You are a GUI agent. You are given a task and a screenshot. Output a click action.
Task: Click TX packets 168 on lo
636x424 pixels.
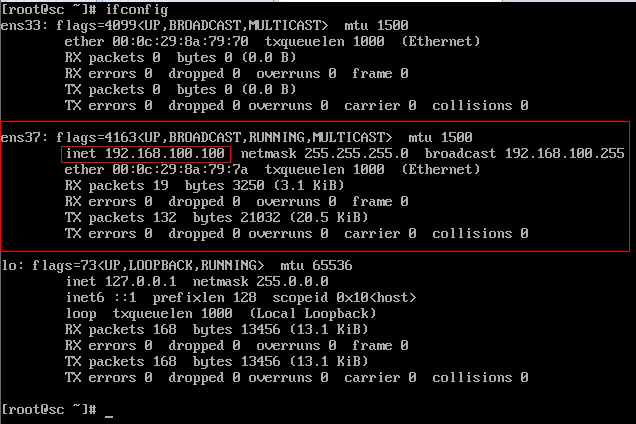pos(120,361)
